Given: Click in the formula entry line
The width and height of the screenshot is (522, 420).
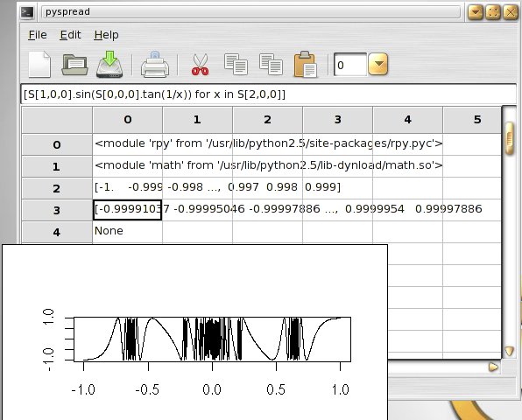Looking at the screenshot, I should click(x=268, y=94).
